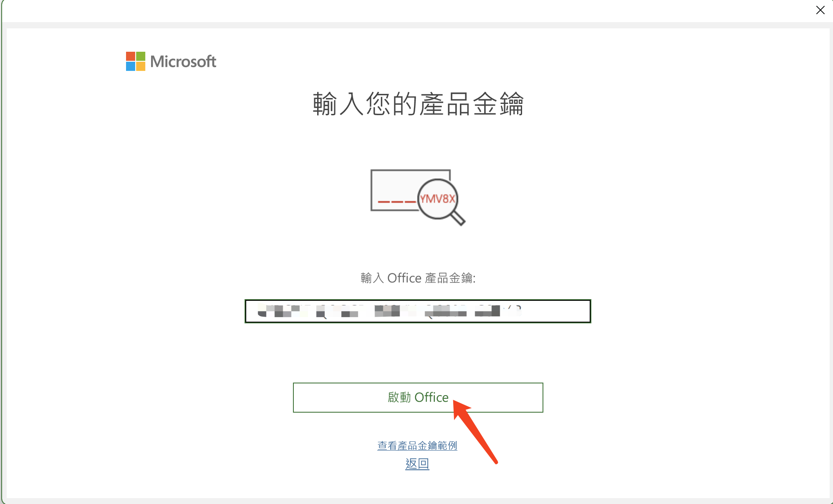This screenshot has height=504, width=833.
Task: Click the Microsoft wordmark text
Action: 183,62
